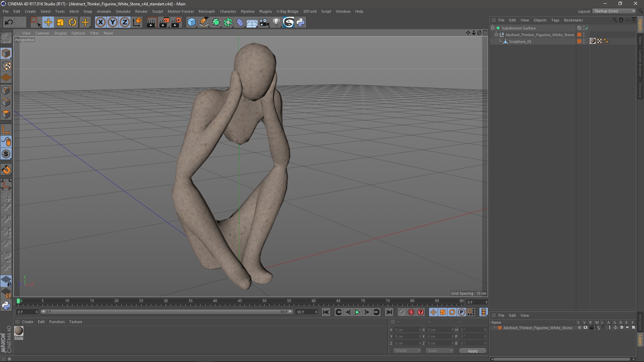
Task: Adjust the current frame 0 F field stepper
Action: coord(486,302)
